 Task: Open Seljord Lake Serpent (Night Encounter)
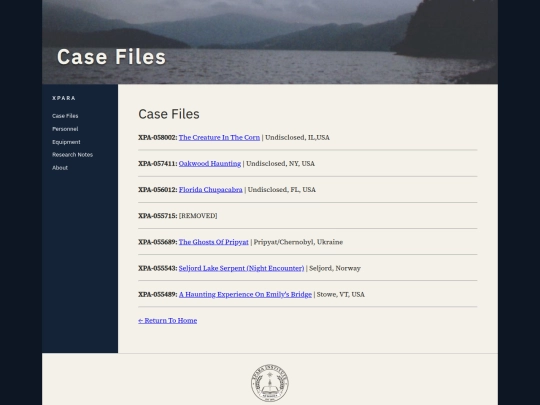241,268
